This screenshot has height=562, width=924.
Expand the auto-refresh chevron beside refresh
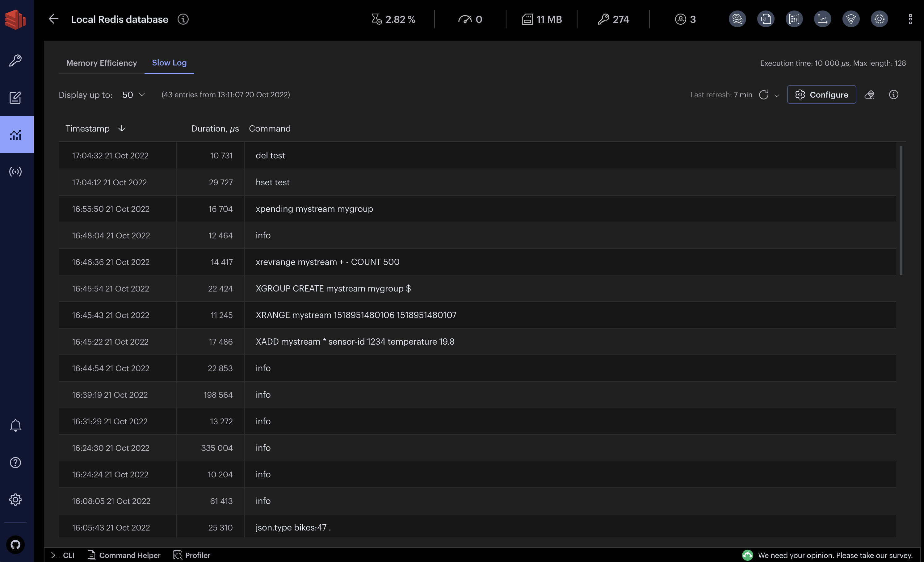(777, 96)
